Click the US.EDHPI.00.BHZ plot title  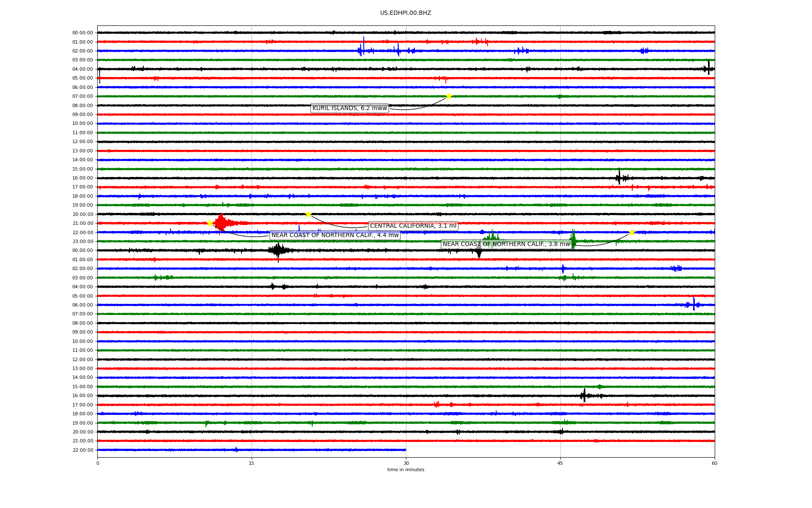[405, 13]
